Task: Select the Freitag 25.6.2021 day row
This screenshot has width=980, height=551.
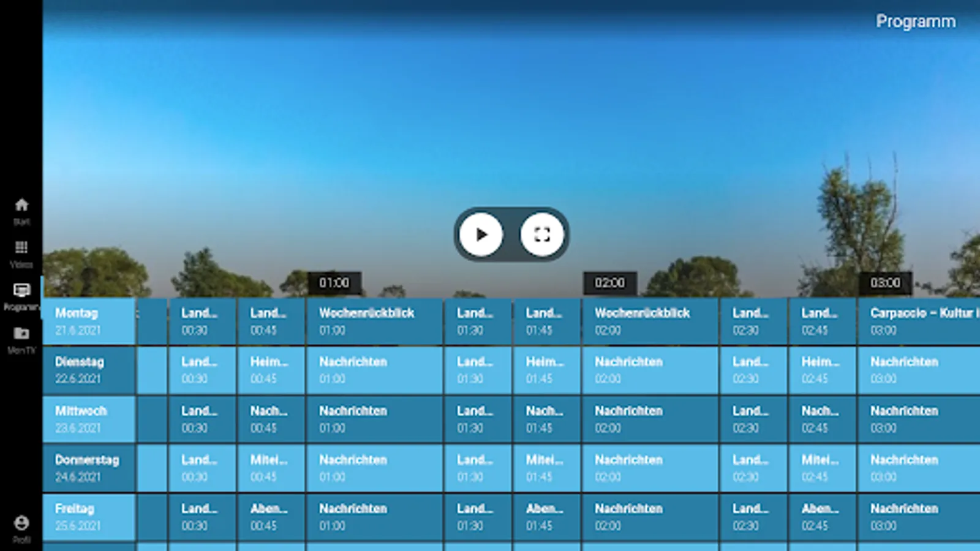Action: click(89, 517)
